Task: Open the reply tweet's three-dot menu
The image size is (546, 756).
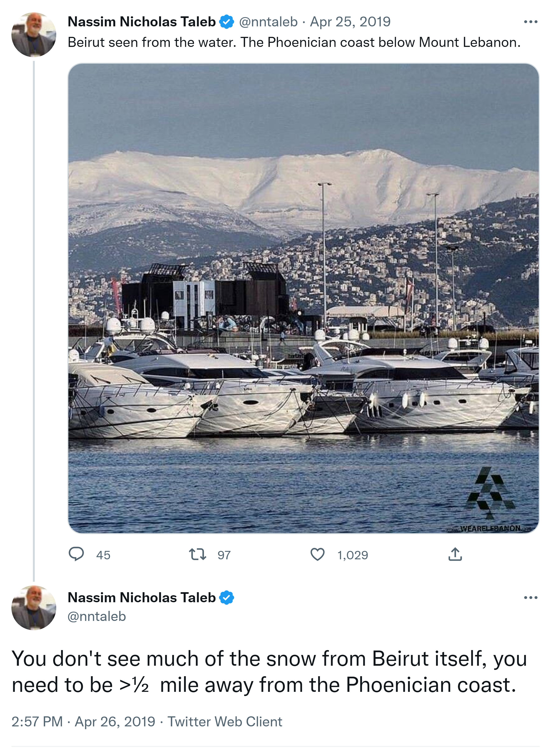Action: tap(530, 598)
